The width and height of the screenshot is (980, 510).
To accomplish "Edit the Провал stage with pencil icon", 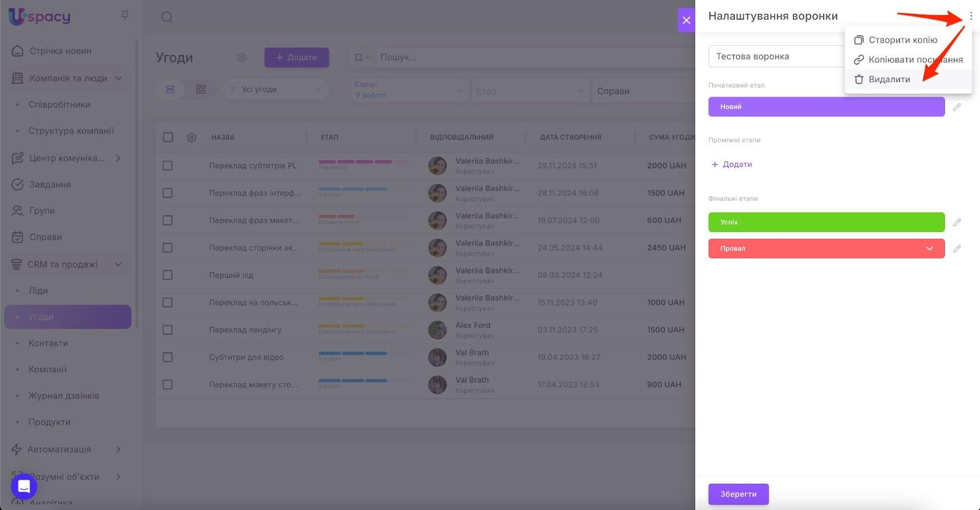I will pyautogui.click(x=957, y=249).
